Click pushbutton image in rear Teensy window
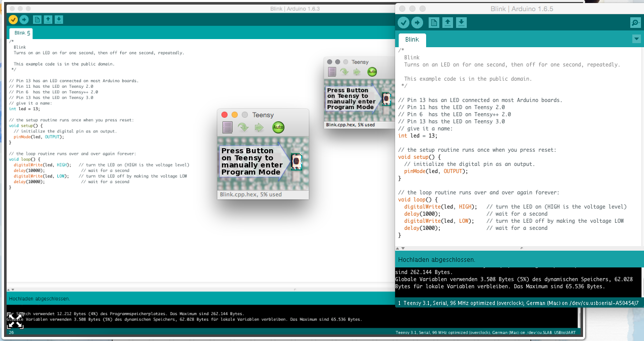This screenshot has height=341, width=644. tap(387, 98)
